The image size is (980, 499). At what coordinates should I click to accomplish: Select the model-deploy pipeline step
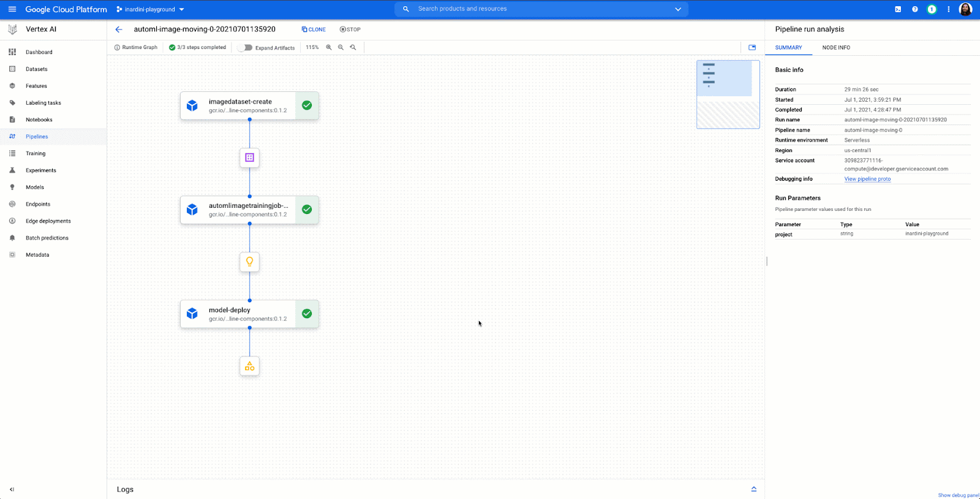239,314
